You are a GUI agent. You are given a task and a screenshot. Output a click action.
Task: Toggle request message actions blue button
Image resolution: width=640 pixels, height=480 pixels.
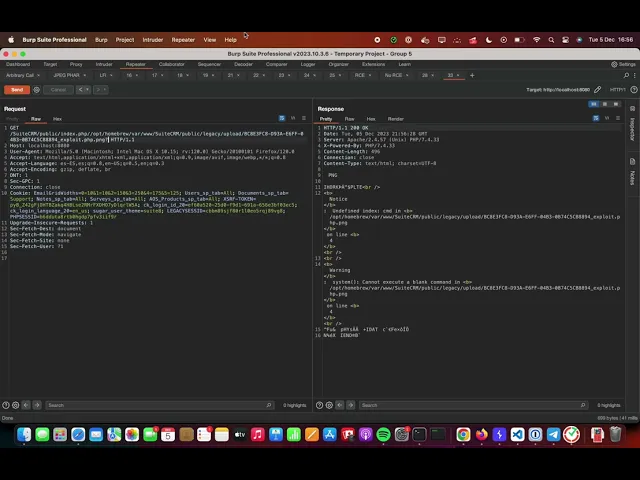click(282, 118)
